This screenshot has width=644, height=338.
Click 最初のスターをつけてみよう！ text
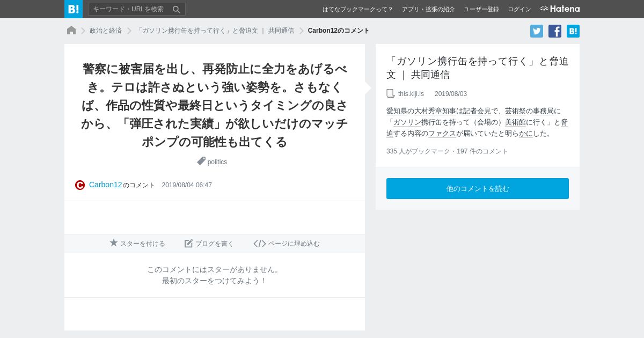[215, 281]
